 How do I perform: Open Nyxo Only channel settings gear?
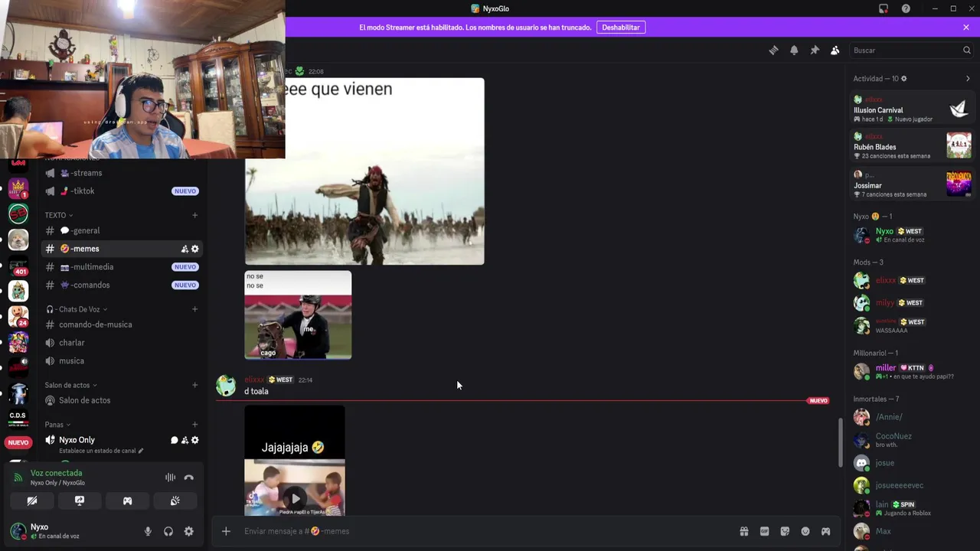195,440
